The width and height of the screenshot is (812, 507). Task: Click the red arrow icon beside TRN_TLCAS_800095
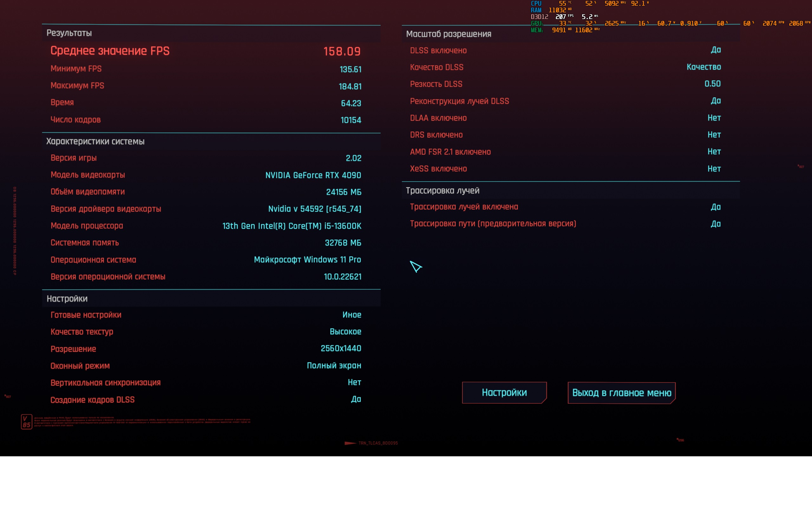click(x=350, y=443)
